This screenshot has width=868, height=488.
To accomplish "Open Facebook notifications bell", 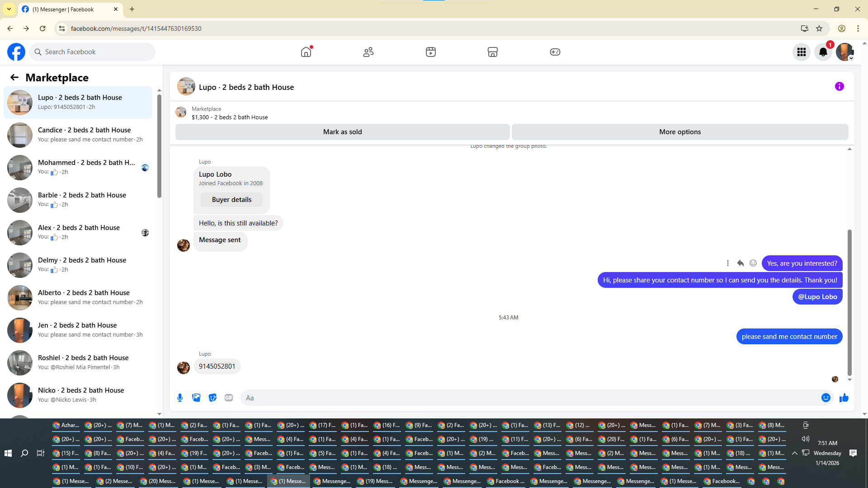I will (823, 52).
